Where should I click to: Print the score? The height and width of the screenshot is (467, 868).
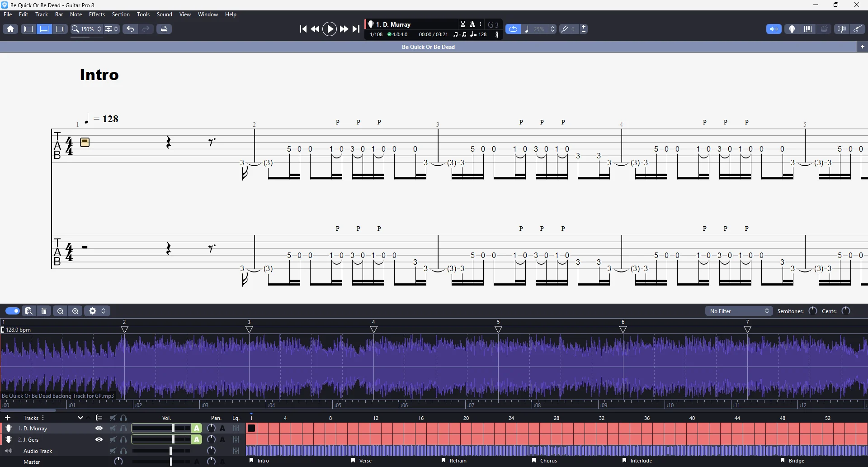[x=164, y=29]
